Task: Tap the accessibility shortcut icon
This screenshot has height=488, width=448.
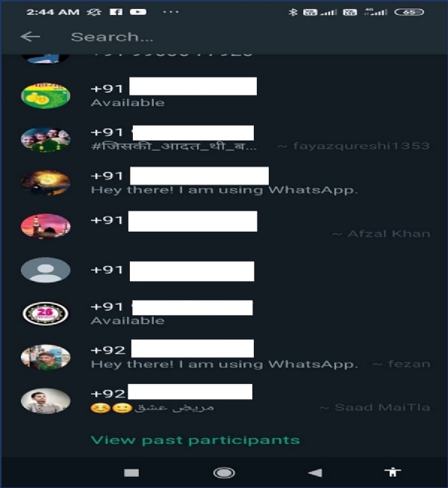Action: (x=393, y=472)
